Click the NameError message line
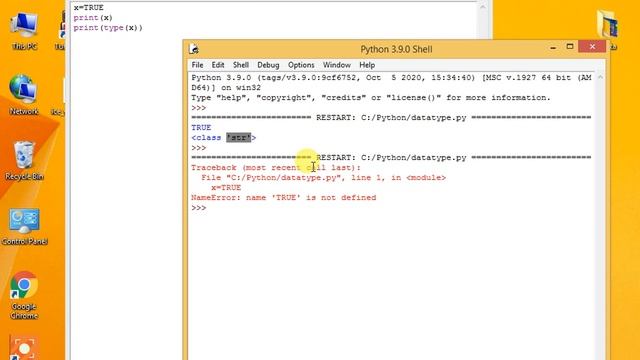The width and height of the screenshot is (640, 360). [x=284, y=198]
